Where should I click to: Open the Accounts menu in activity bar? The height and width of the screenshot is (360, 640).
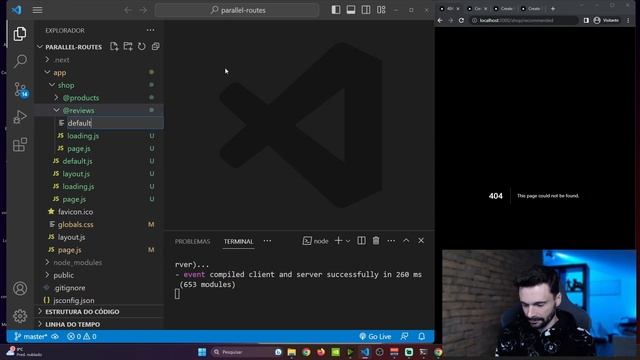click(x=20, y=289)
